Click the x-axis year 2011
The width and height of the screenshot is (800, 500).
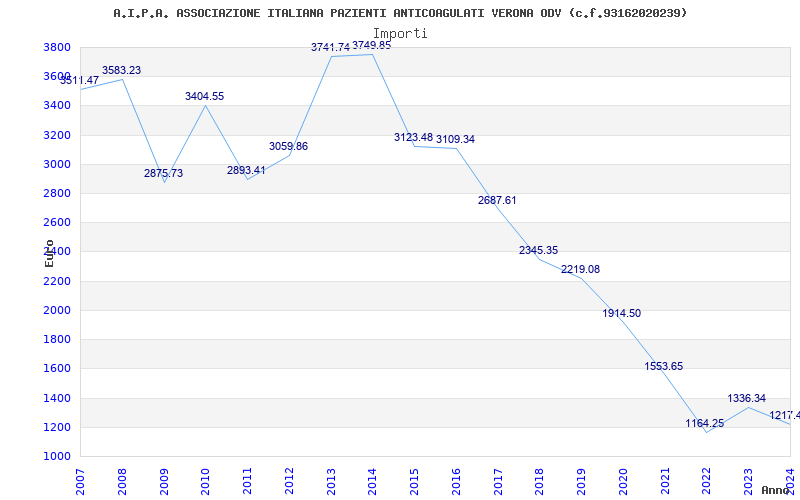click(247, 481)
